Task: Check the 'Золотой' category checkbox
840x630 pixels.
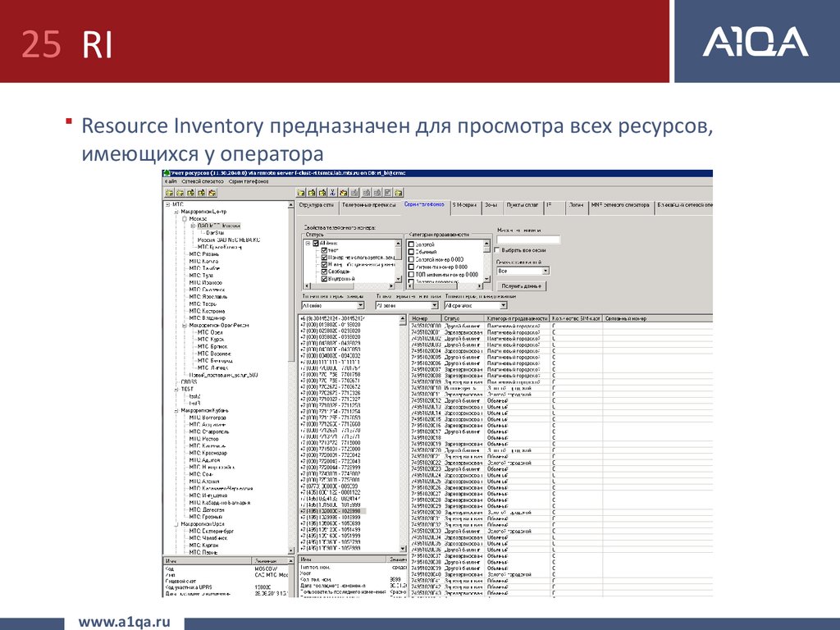Action: pos(412,244)
